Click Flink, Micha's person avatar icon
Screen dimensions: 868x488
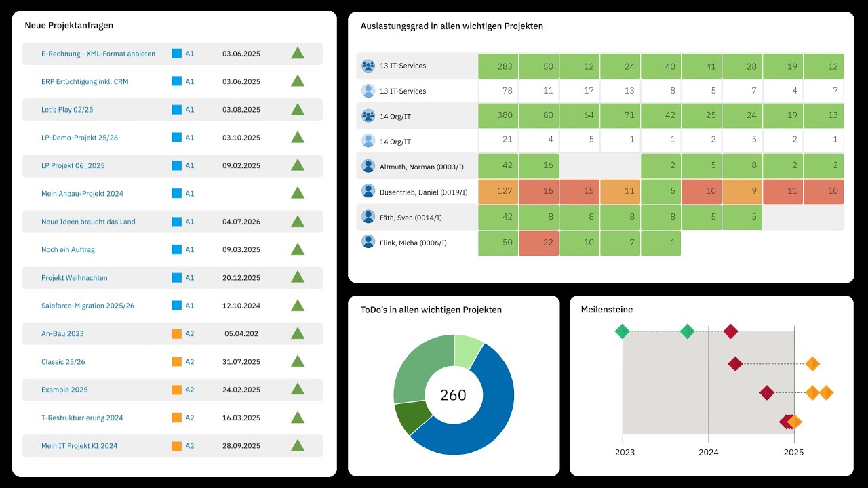[368, 241]
